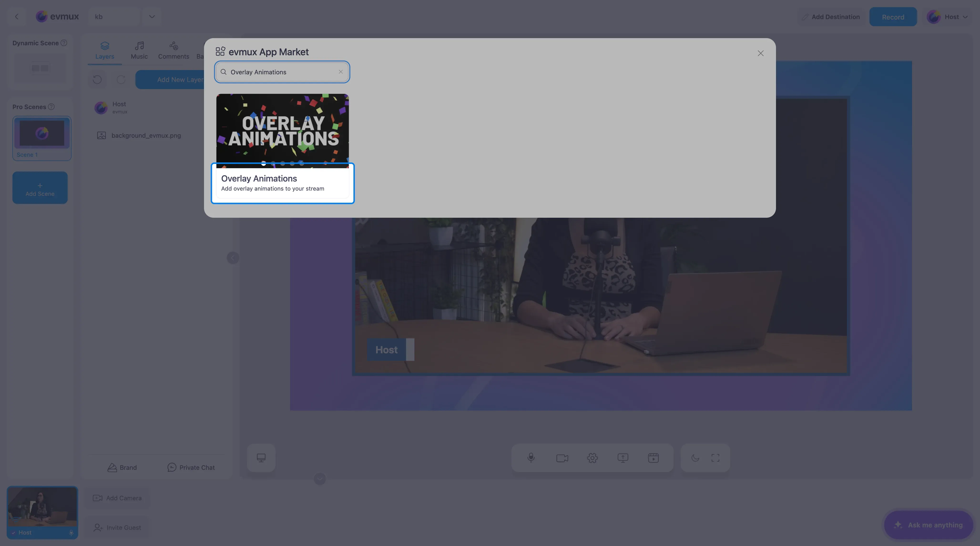Enter fullscreen with the expand icon
This screenshot has height=546, width=980.
click(x=715, y=458)
